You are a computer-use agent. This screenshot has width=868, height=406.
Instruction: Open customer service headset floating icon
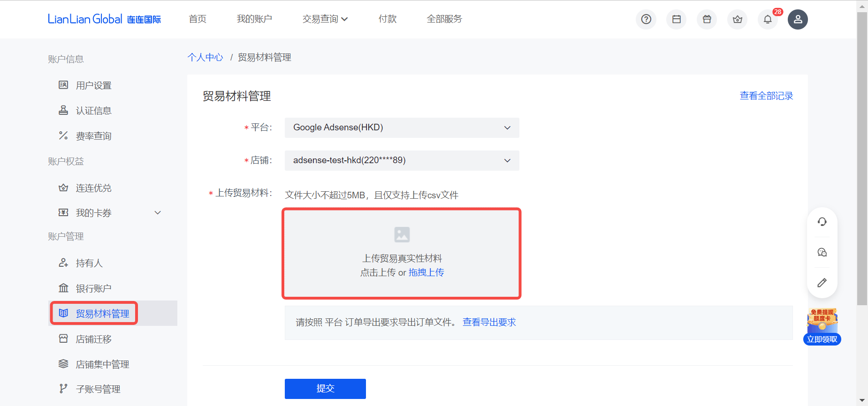(822, 222)
